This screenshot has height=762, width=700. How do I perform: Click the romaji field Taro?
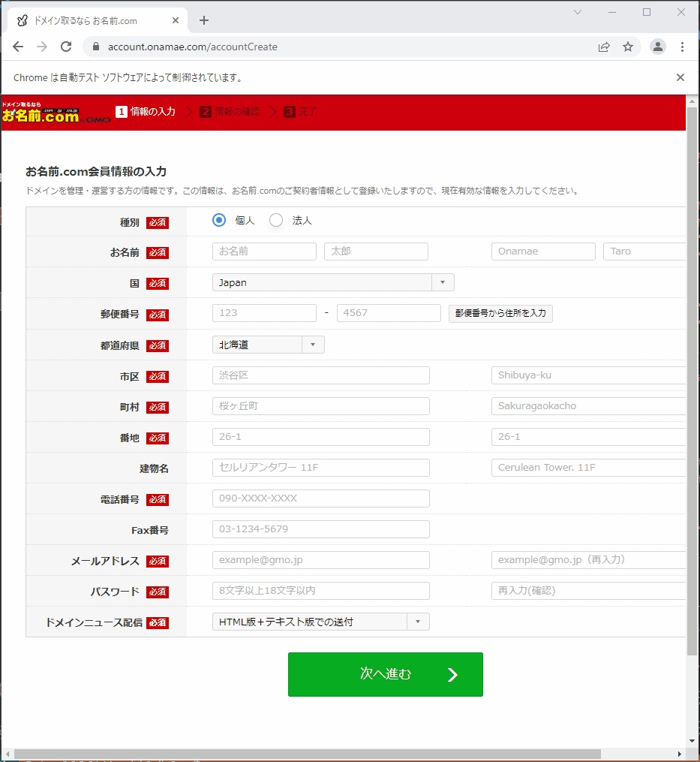pyautogui.click(x=644, y=251)
